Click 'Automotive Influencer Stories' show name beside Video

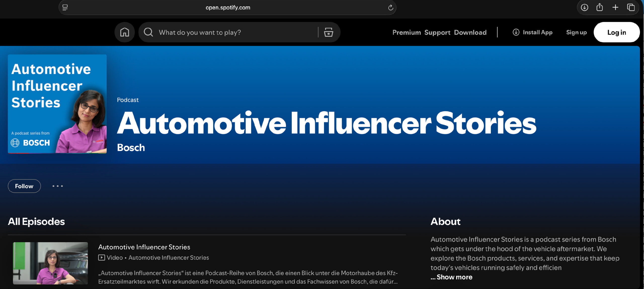pos(169,258)
